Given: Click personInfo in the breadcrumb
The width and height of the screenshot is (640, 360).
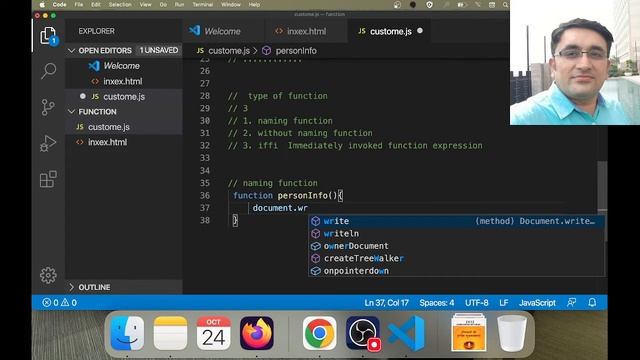Looking at the screenshot, I should (x=296, y=51).
